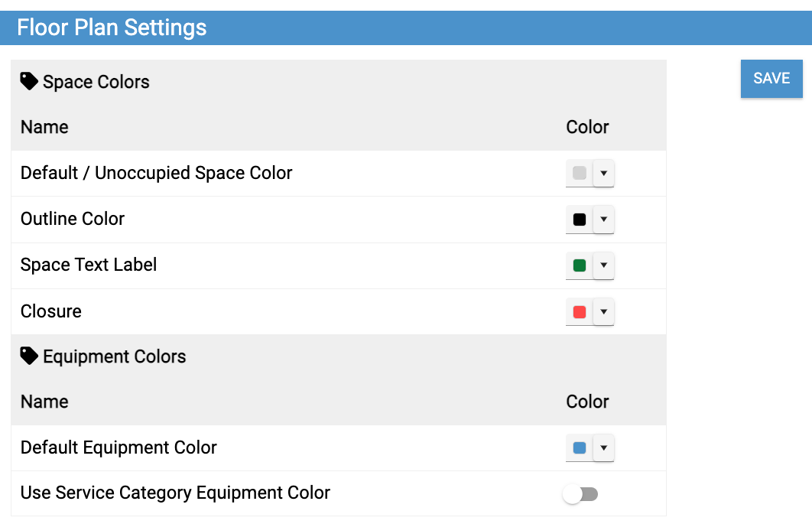Image resolution: width=812 pixels, height=524 pixels.
Task: Click the Floor Plan Settings title
Action: pyautogui.click(x=112, y=28)
